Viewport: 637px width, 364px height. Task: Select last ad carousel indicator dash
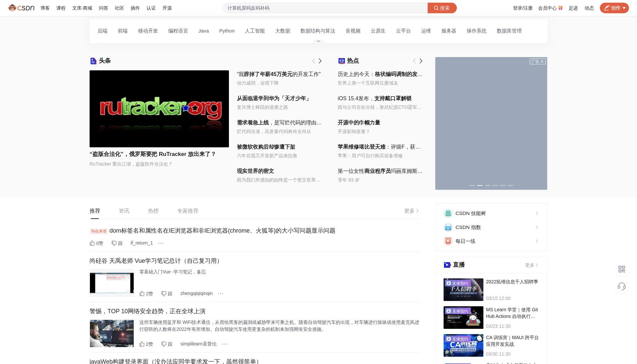[510, 185]
